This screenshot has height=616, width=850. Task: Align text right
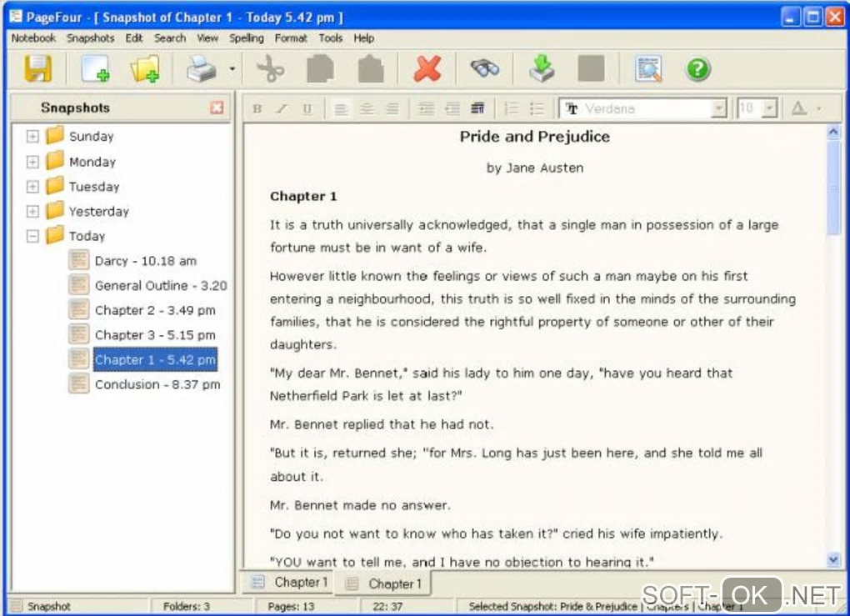click(392, 108)
